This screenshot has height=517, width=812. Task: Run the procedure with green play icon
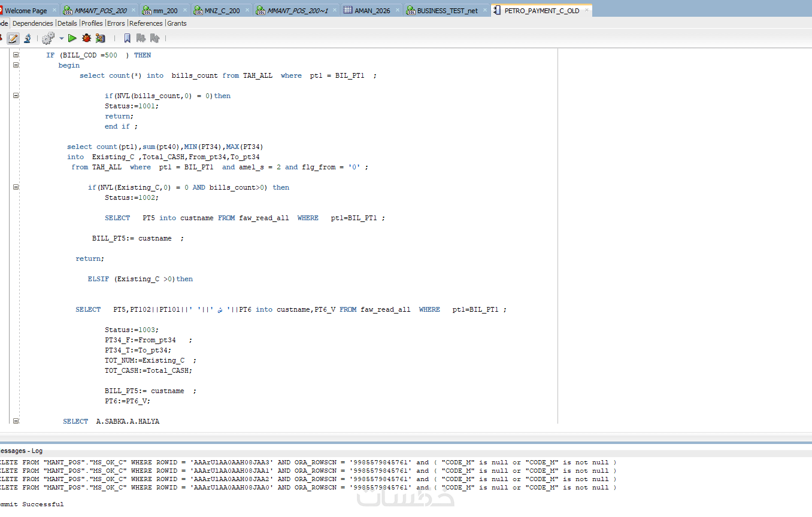pos(72,38)
